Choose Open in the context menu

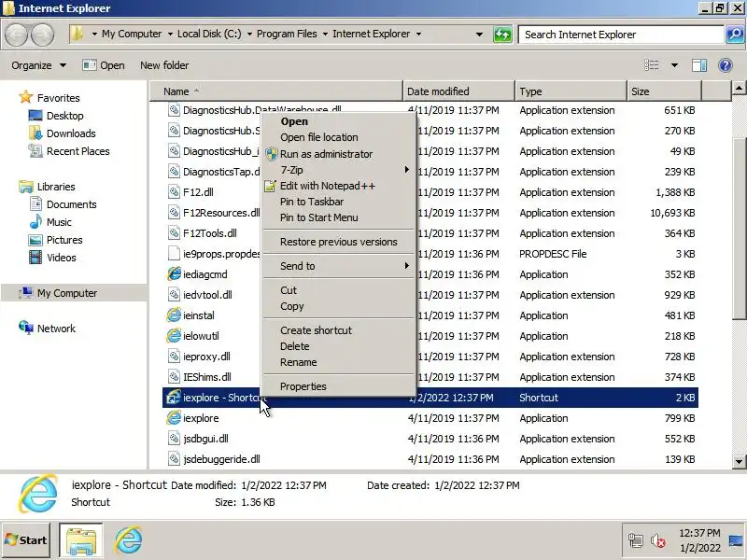tap(338, 121)
